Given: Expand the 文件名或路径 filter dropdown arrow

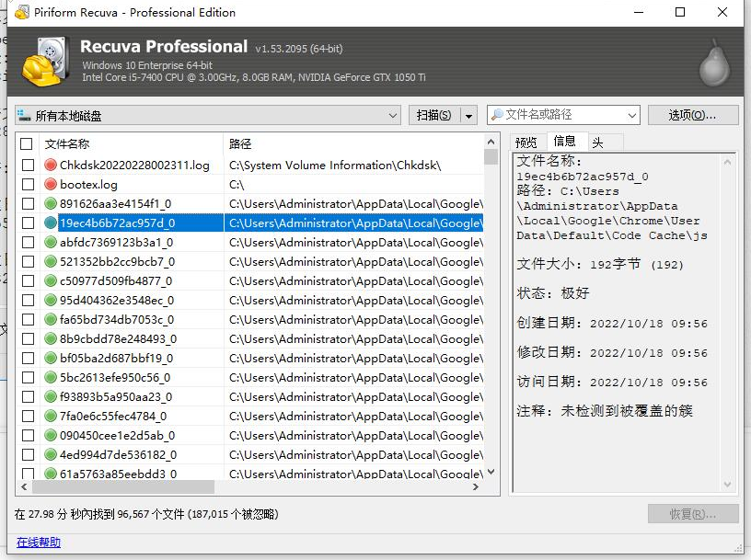Looking at the screenshot, I should (x=631, y=116).
